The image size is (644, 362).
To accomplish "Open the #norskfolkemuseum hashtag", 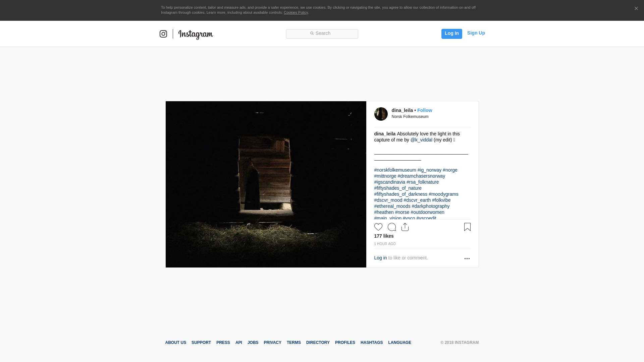I will pos(395,170).
